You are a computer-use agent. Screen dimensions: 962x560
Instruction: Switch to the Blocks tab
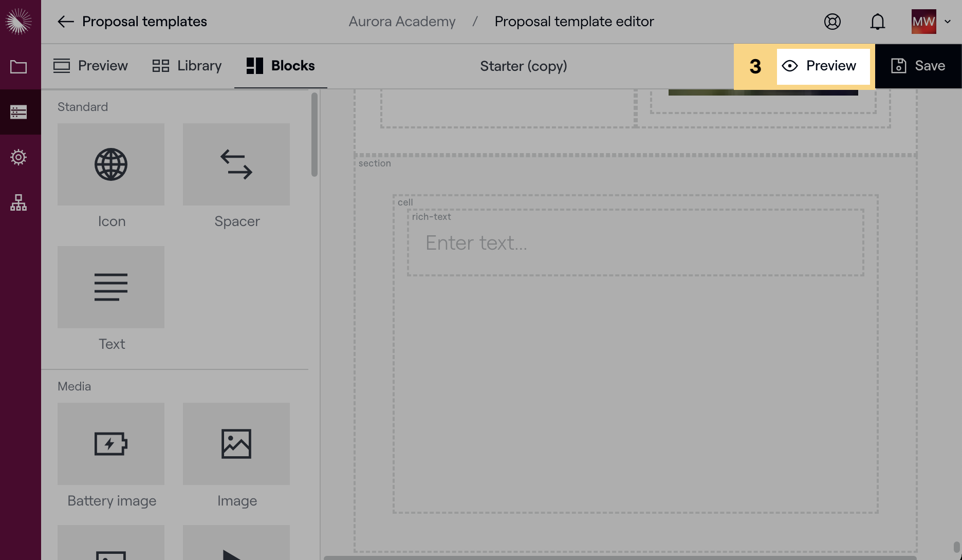[281, 66]
